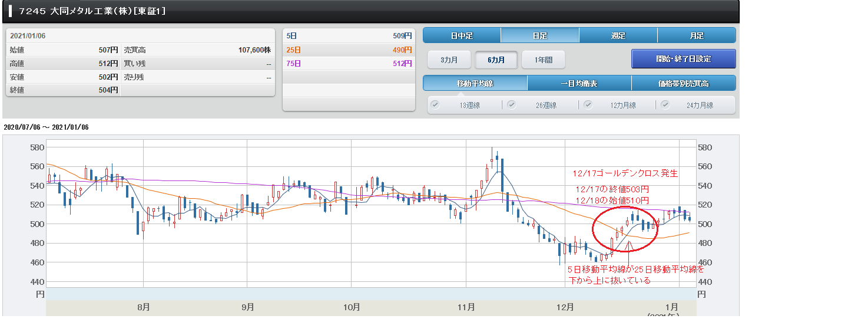Click the purple 75日 legend entry
The width and height of the screenshot is (868, 322).
coord(349,63)
